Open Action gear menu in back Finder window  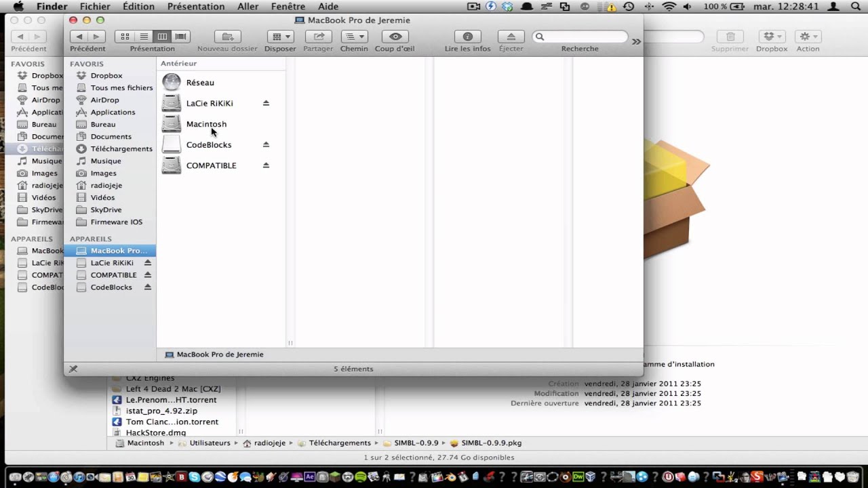click(808, 37)
